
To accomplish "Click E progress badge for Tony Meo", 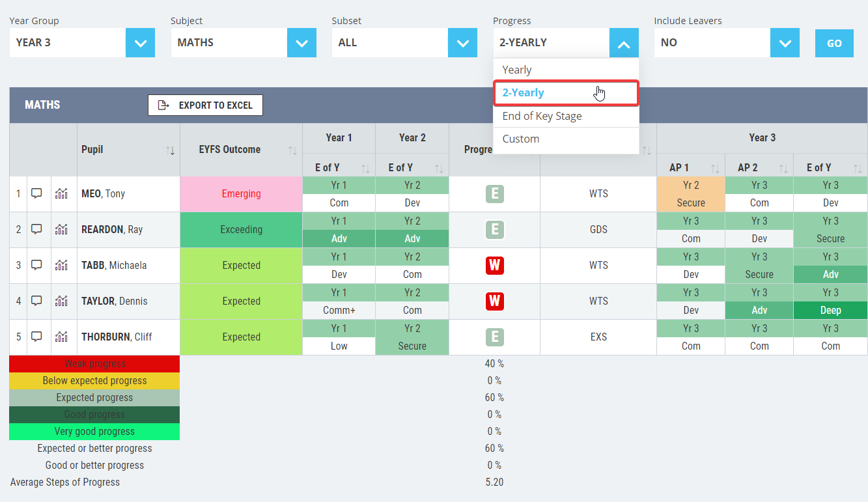I will point(495,194).
